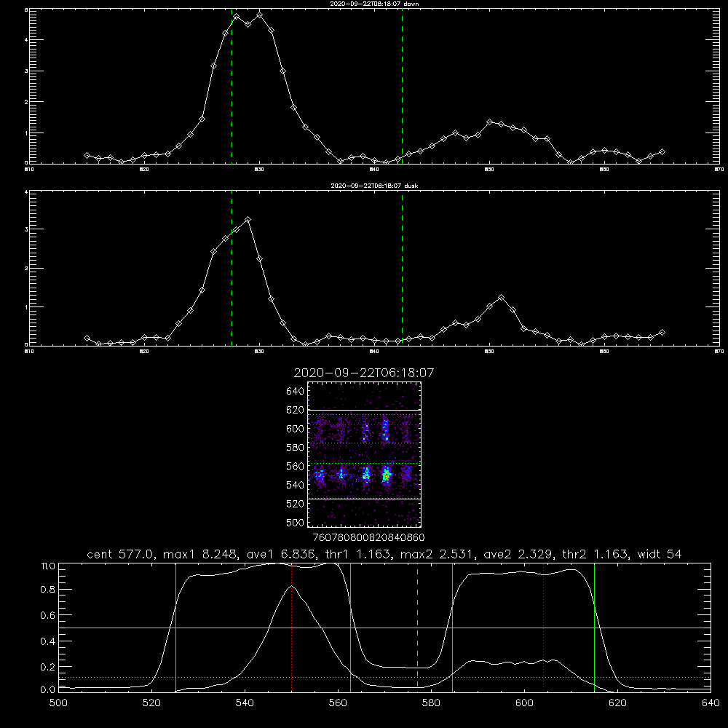This screenshot has width=728, height=728.
Task: Click the '520' y-axis label beside the heatmap
Action: [x=296, y=504]
